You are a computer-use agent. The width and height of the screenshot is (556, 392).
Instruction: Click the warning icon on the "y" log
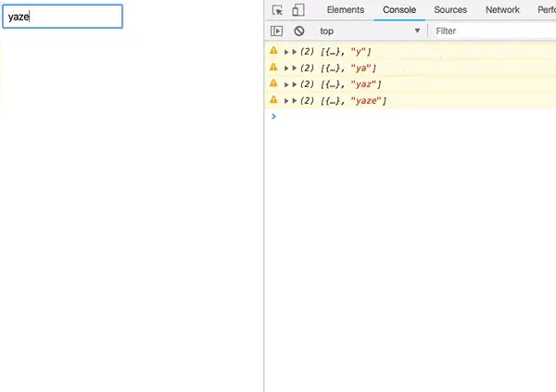tap(273, 51)
